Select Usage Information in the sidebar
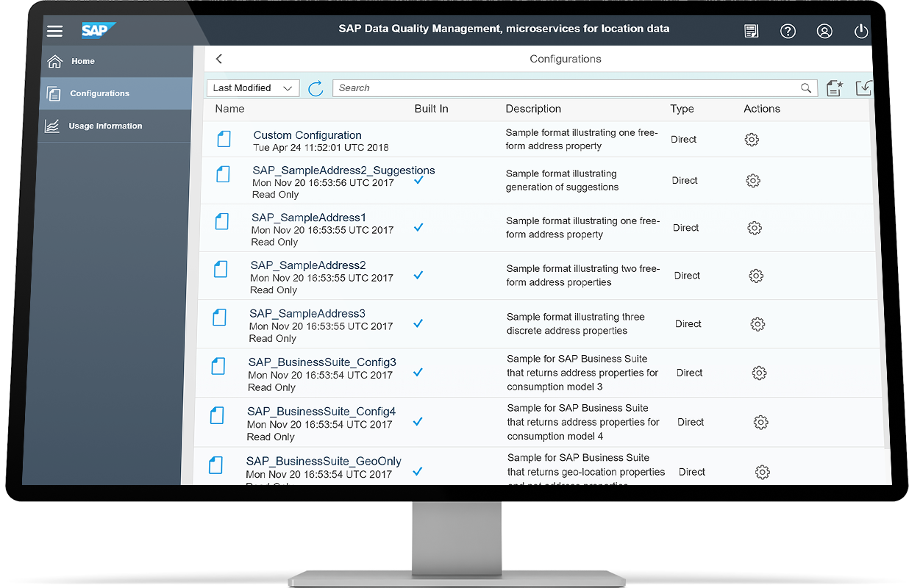 pos(105,126)
